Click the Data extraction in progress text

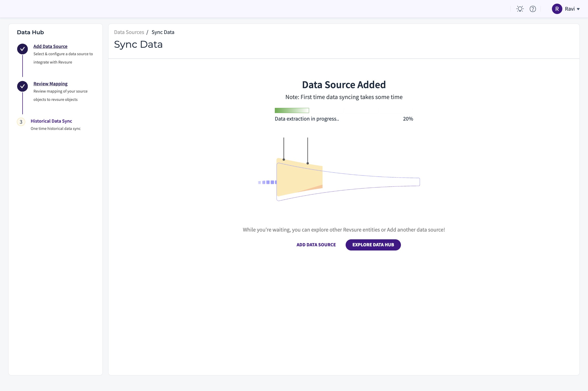pos(307,119)
